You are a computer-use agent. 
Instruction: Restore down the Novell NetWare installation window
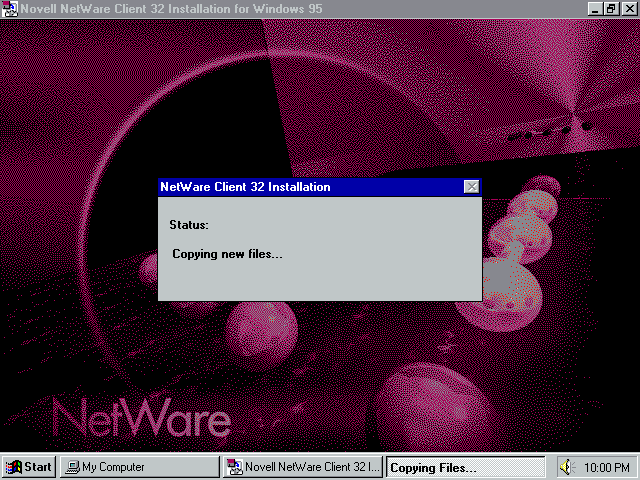(611, 9)
